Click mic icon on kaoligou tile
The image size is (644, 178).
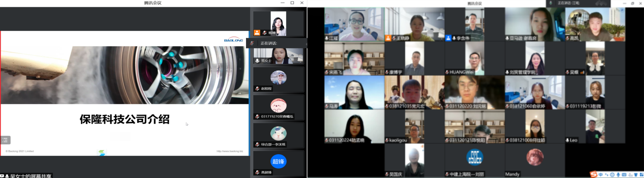point(387,140)
